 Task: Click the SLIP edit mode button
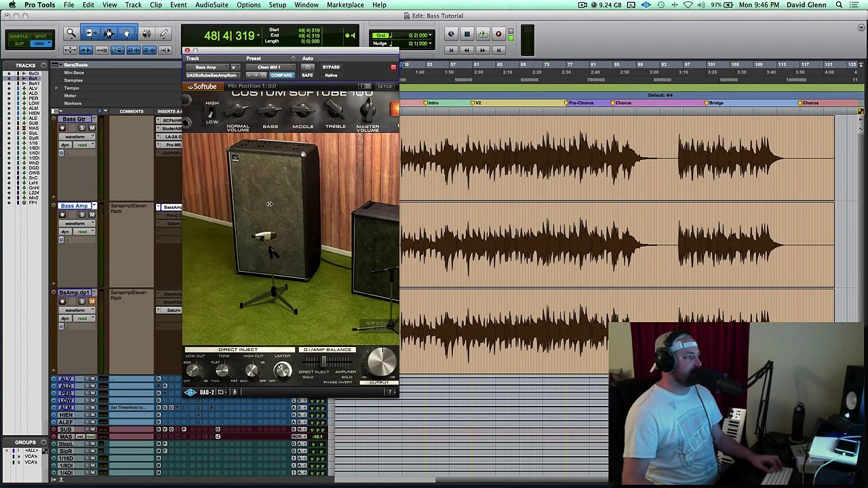coord(19,43)
